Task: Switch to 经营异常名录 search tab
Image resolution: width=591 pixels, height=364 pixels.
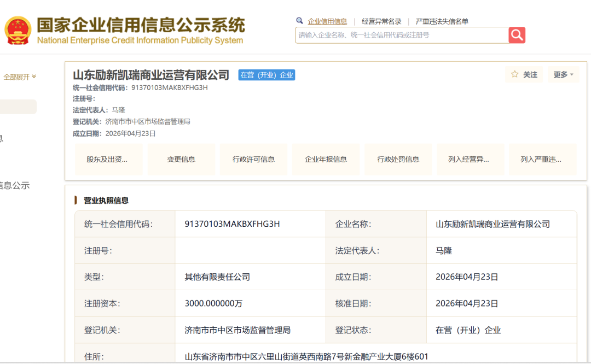Action: pos(381,21)
